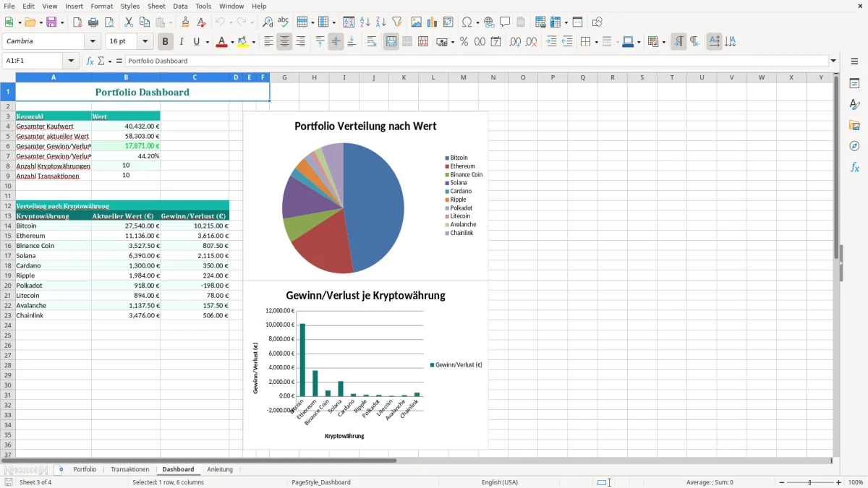Open the Font Size dropdown arrow
The image size is (868, 488).
click(x=145, y=42)
